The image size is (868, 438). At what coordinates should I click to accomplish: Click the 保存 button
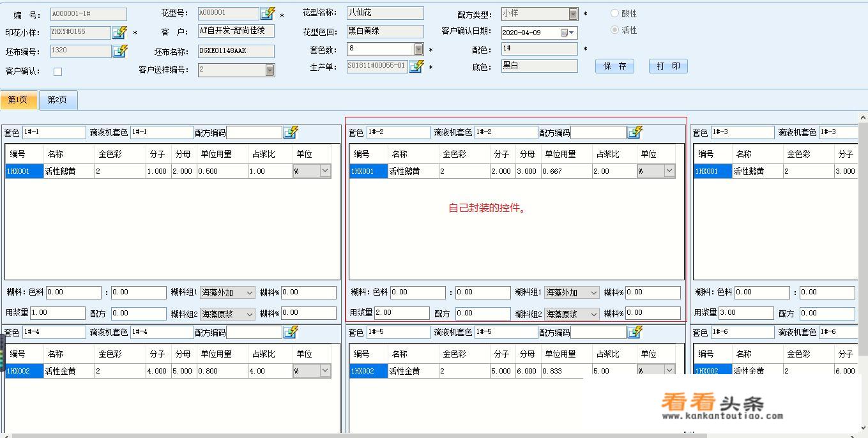(x=614, y=66)
